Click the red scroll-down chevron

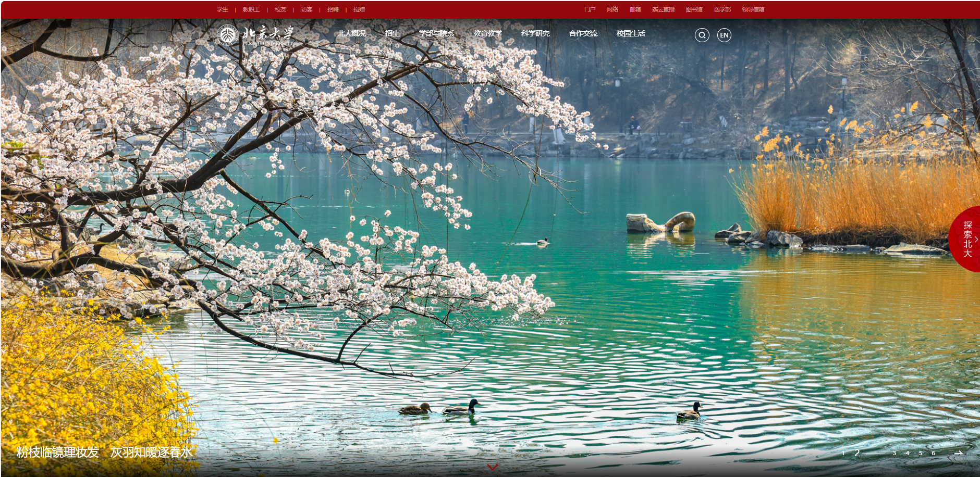pyautogui.click(x=492, y=467)
